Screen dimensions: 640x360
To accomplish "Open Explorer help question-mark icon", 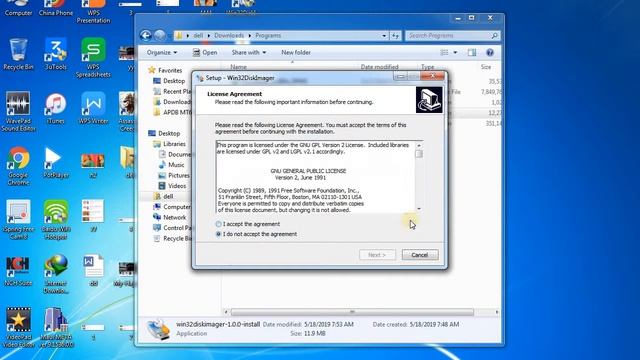I will click(490, 52).
